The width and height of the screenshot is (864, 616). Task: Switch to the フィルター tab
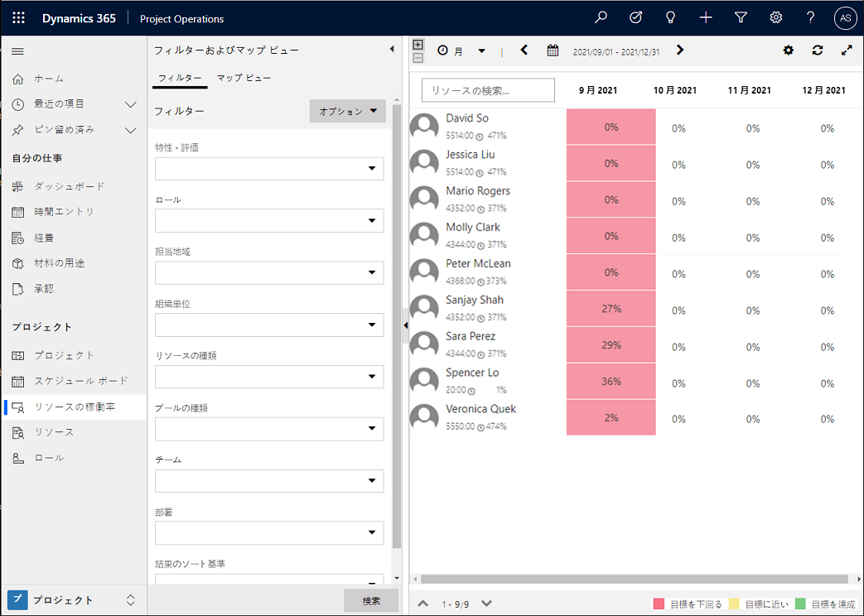click(180, 78)
